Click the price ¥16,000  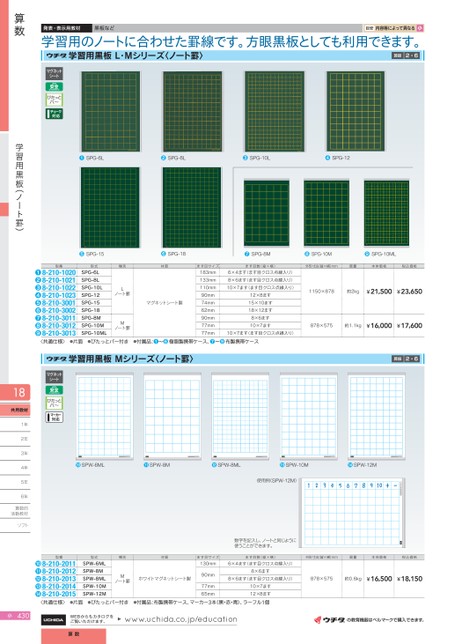[x=379, y=325]
